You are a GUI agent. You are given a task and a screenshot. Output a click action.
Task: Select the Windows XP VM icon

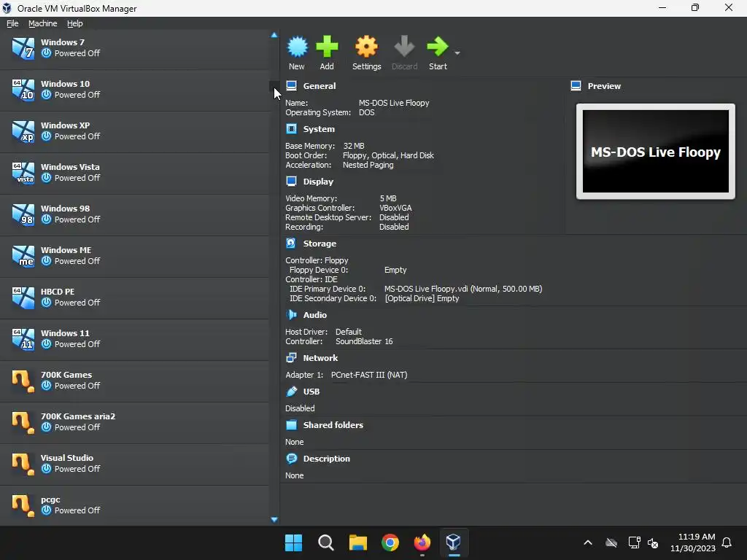pos(23,131)
